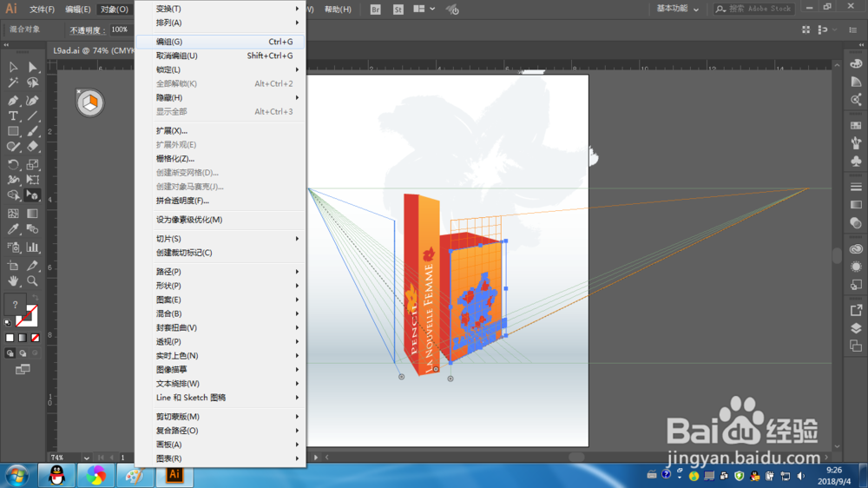This screenshot has height=488, width=868.
Task: Select the Selection tool arrow
Action: click(13, 68)
